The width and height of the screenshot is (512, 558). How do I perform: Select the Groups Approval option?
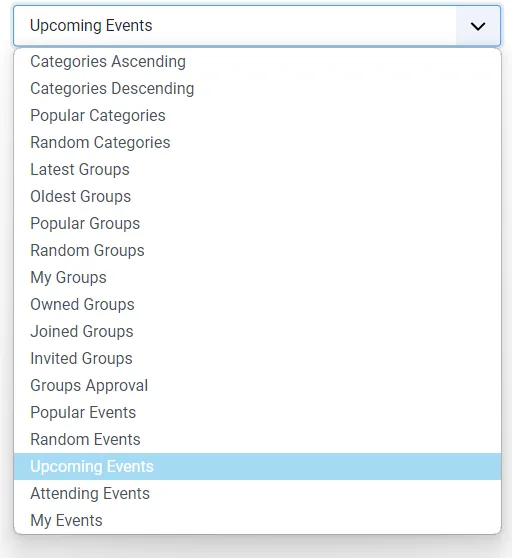[x=257, y=386]
